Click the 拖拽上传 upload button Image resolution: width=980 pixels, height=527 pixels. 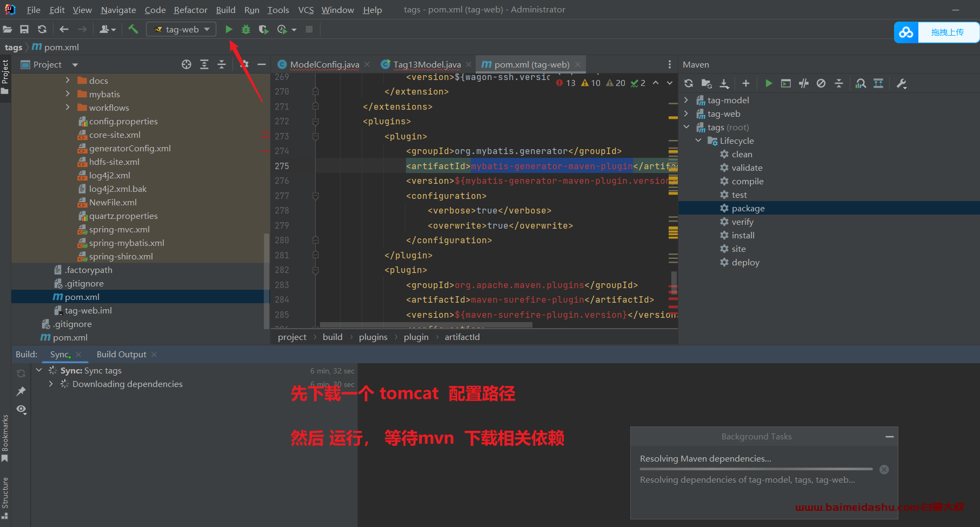[947, 32]
